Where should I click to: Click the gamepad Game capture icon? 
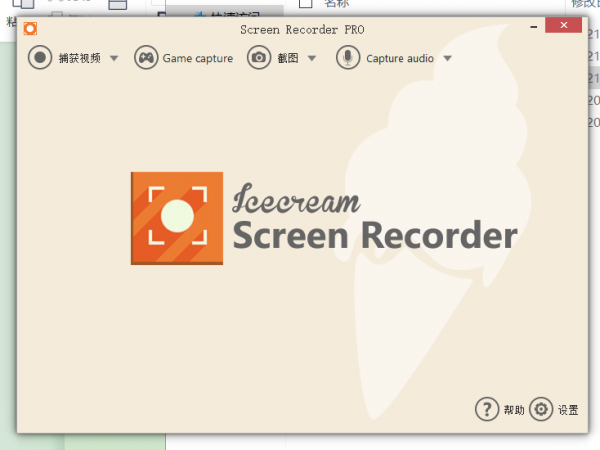[146, 58]
